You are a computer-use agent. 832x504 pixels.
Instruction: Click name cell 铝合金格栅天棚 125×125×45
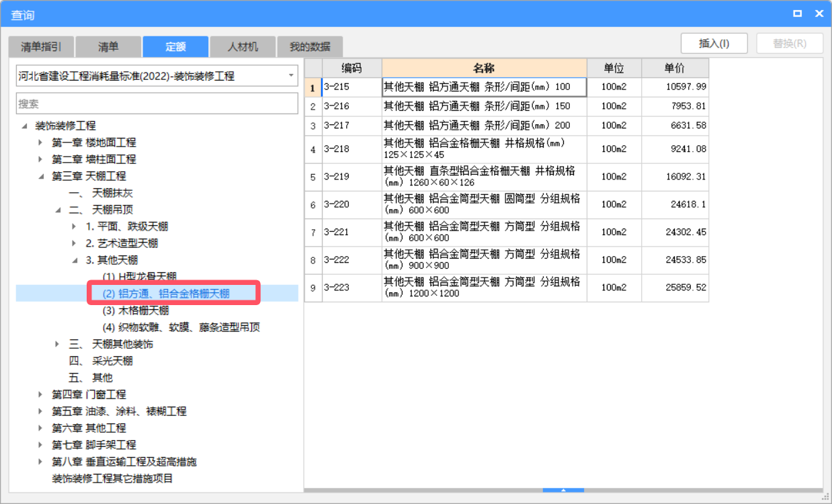coord(484,149)
